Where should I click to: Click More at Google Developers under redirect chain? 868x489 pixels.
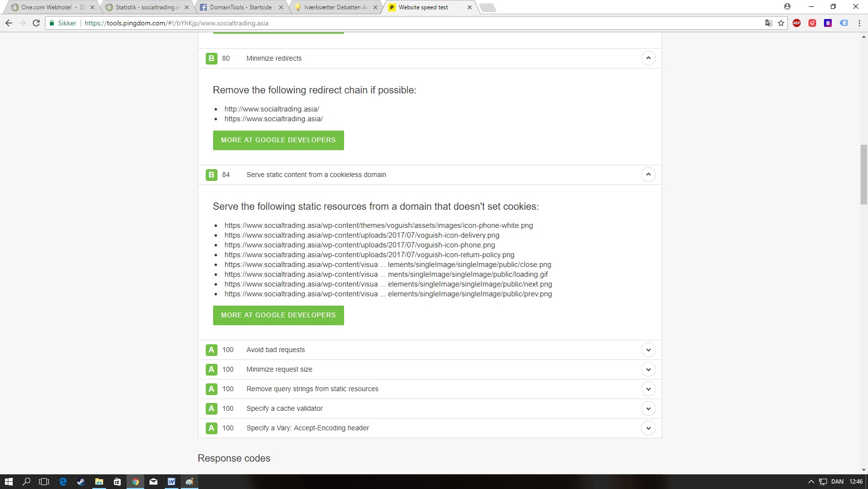tap(278, 140)
